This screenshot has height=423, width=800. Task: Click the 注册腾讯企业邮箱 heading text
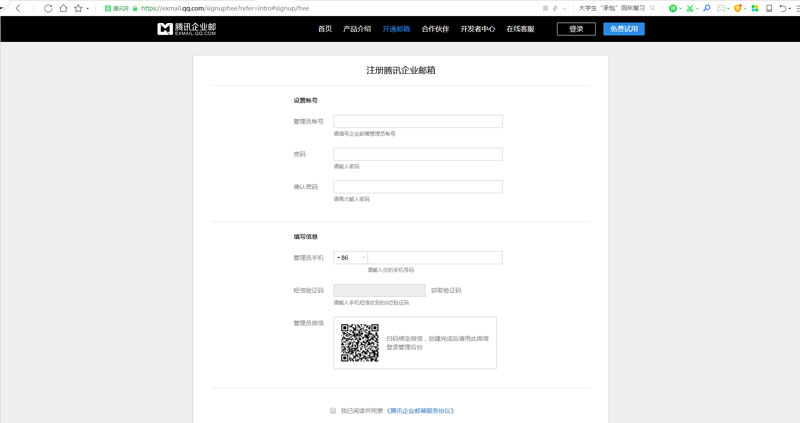click(401, 70)
